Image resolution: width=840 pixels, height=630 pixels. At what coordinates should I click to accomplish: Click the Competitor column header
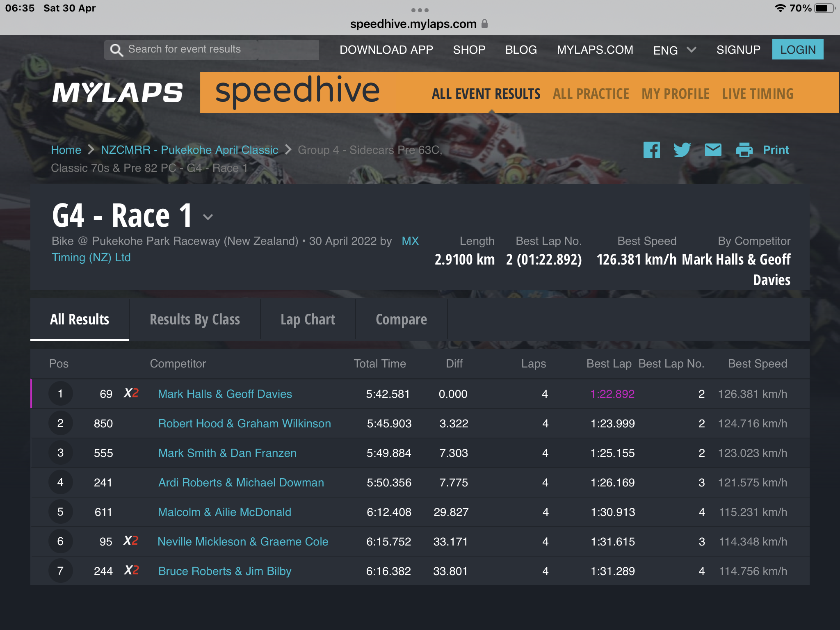[178, 363]
